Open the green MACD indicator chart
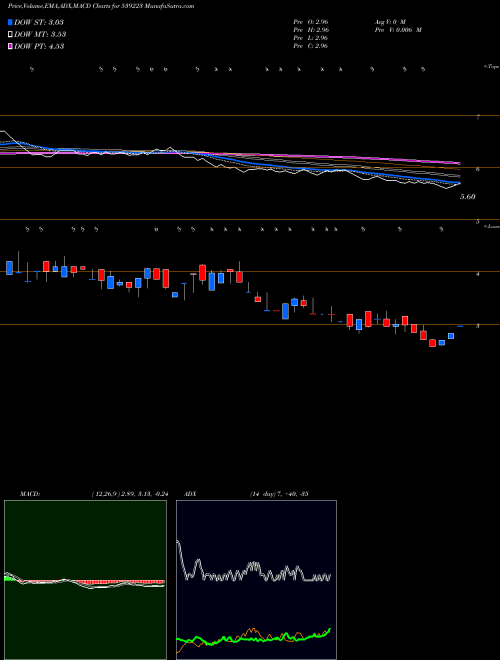The width and height of the screenshot is (500, 660). click(85, 580)
